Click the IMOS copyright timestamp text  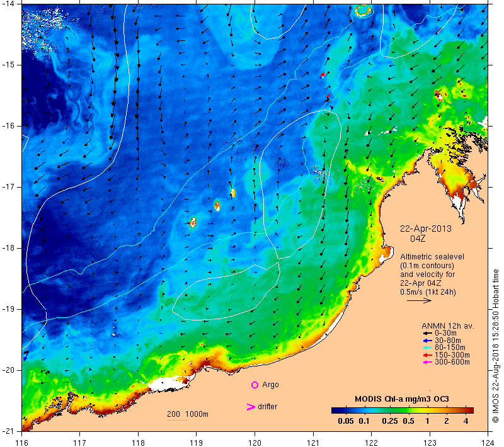pyautogui.click(x=495, y=346)
